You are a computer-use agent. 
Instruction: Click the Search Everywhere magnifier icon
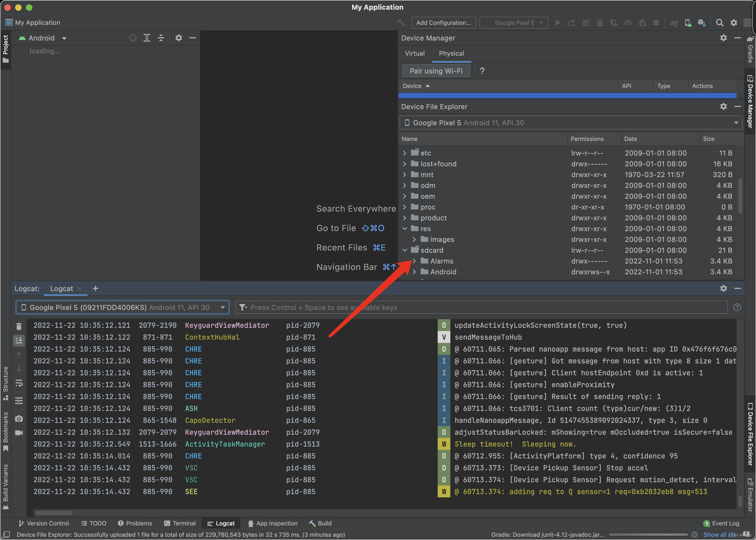pos(720,23)
